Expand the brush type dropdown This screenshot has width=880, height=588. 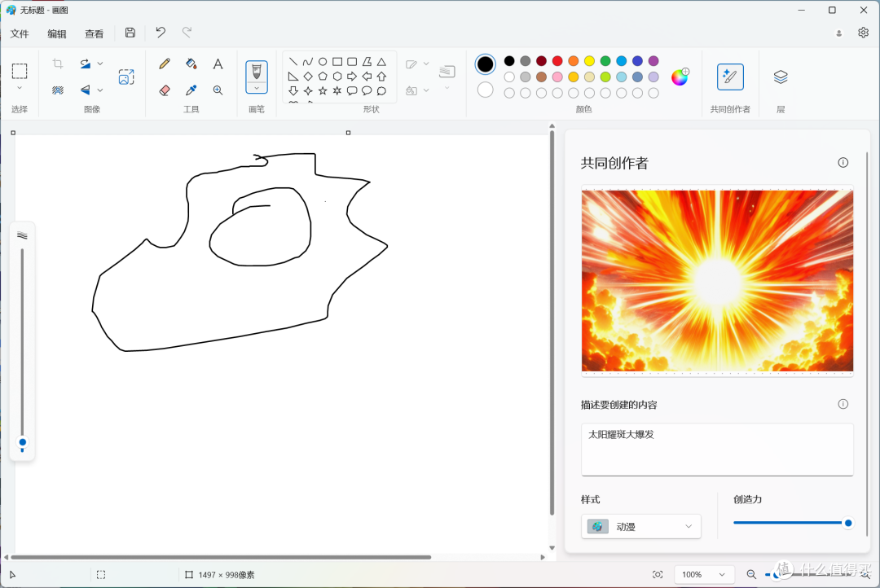click(x=257, y=88)
